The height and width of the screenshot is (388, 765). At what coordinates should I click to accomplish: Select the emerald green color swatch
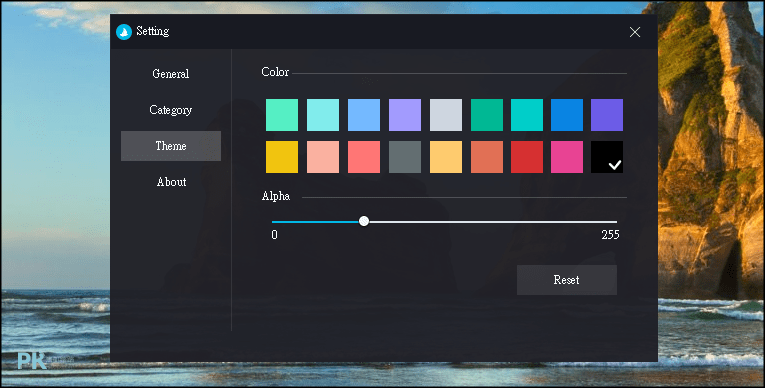pyautogui.click(x=487, y=115)
